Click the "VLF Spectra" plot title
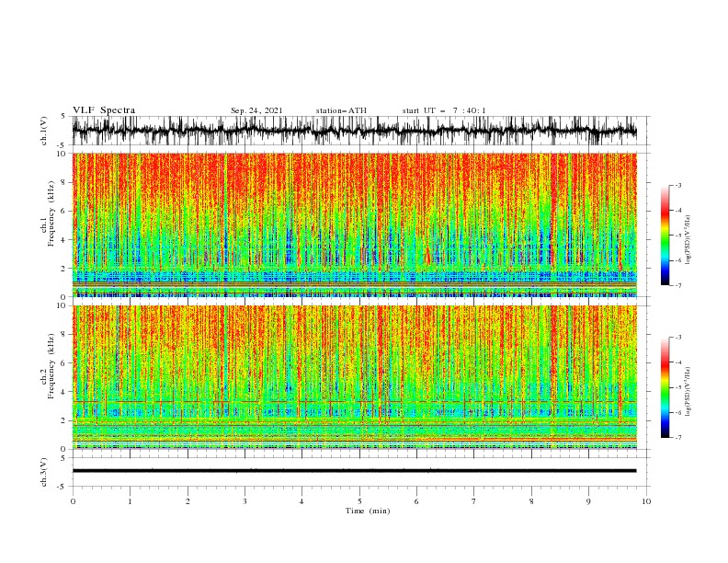 (x=104, y=110)
